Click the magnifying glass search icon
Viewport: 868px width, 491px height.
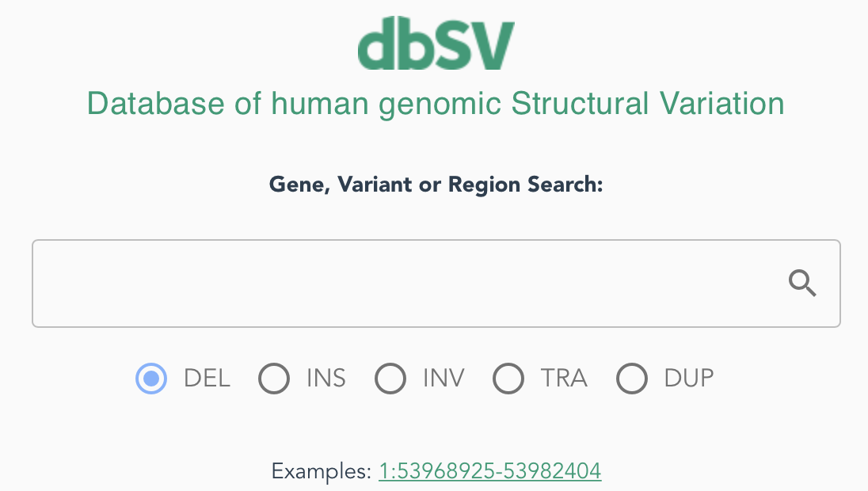click(802, 284)
